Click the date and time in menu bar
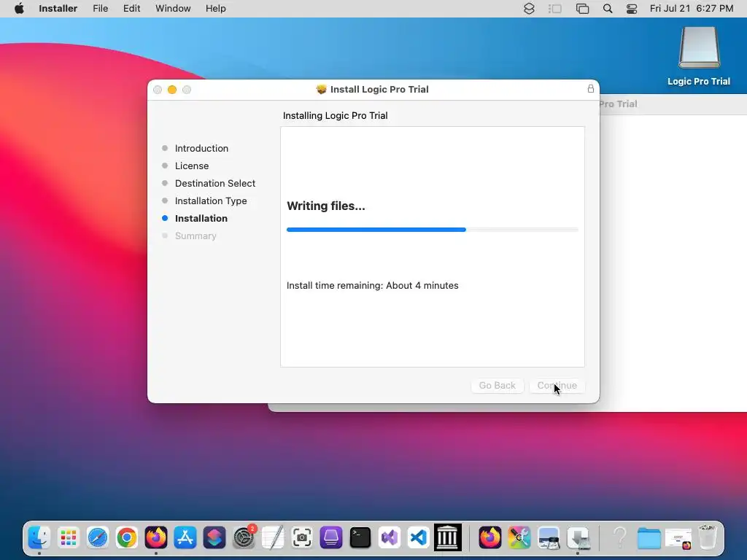Image resolution: width=747 pixels, height=560 pixels. pos(692,9)
